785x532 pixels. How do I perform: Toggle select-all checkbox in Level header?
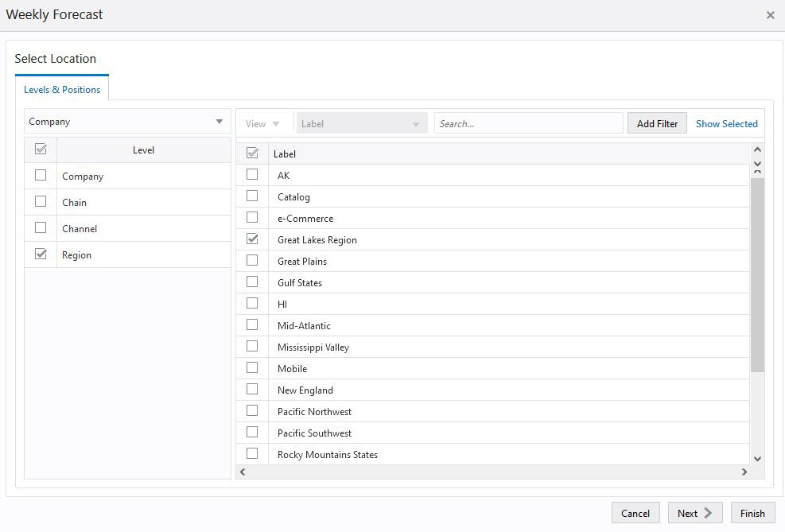41,150
